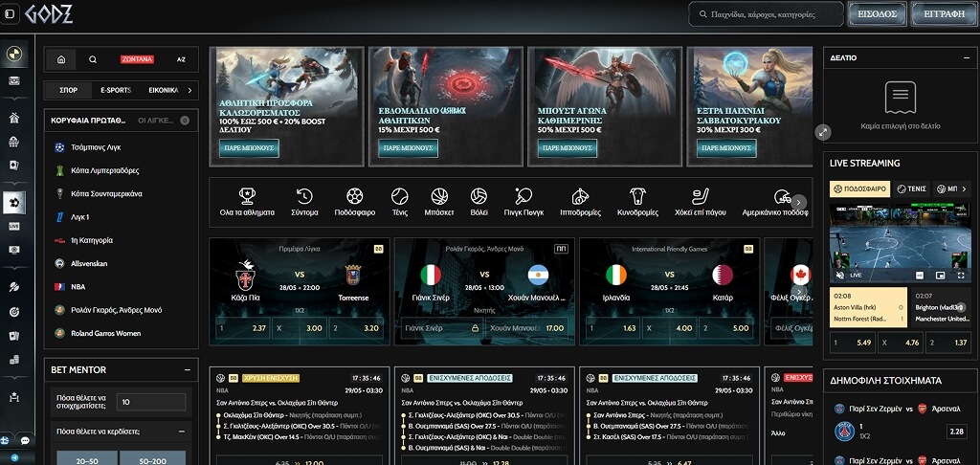980x465 pixels.
Task: Click next arrow in featured matches carousel
Action: pyautogui.click(x=799, y=291)
